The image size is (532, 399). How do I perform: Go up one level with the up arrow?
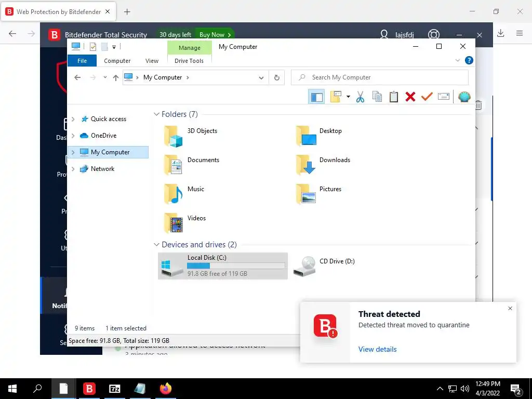click(116, 77)
